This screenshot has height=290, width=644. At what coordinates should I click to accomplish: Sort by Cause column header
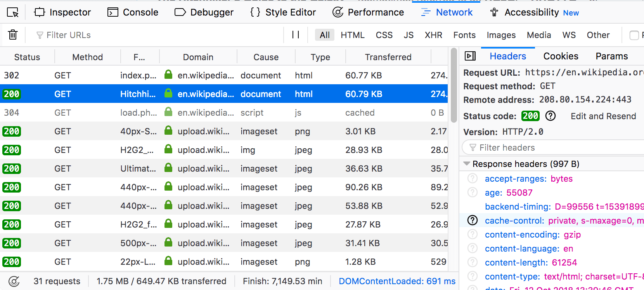(x=266, y=57)
